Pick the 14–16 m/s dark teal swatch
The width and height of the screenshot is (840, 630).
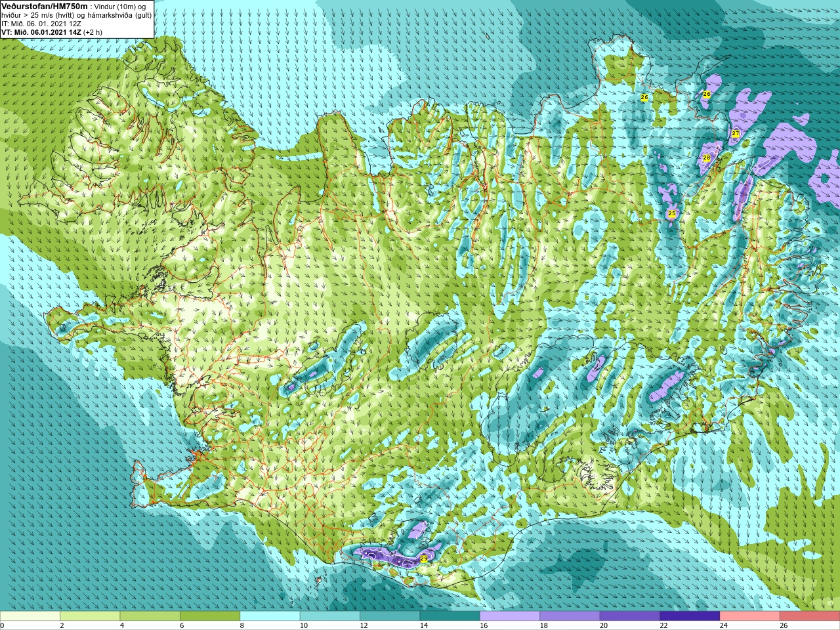click(450, 616)
